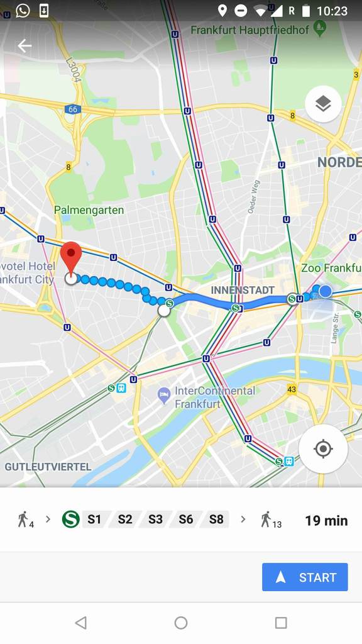This screenshot has width=362, height=644.
Task: Open the map layers button
Action: point(324,104)
